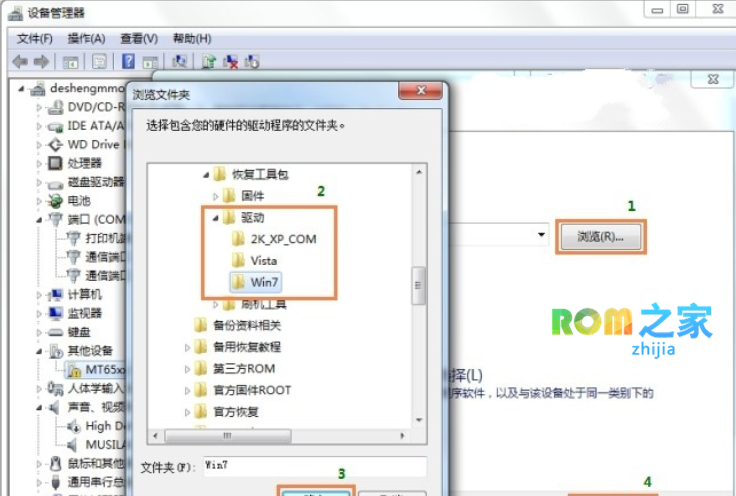Expand the 官方固件ROOT folder arrow
Image resolution: width=736 pixels, height=496 pixels.
coord(187,390)
